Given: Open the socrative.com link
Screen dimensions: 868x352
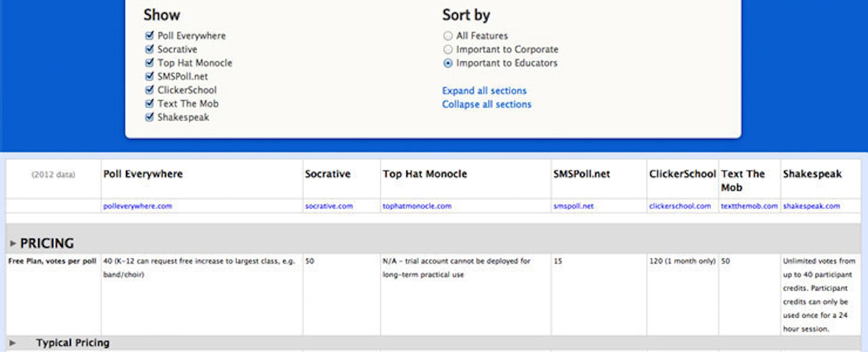Looking at the screenshot, I should [x=329, y=206].
